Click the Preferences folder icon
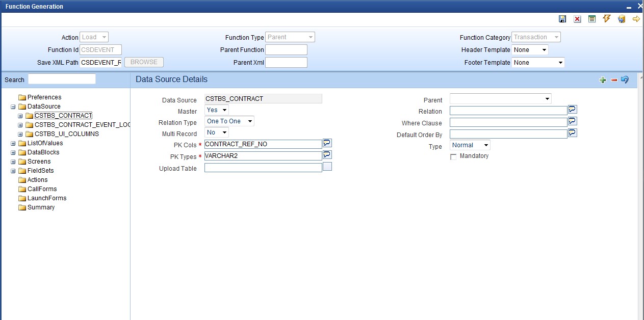This screenshot has height=320, width=644. 22,97
